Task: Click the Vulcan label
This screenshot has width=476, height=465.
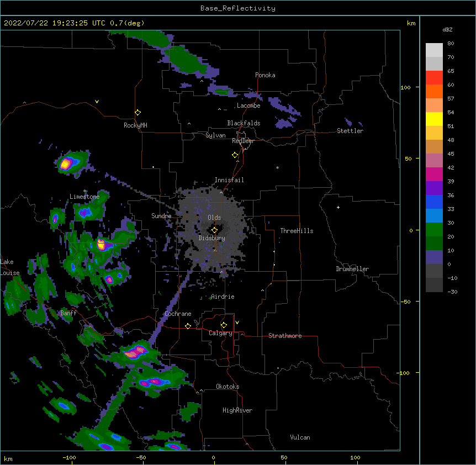Action: [x=300, y=437]
